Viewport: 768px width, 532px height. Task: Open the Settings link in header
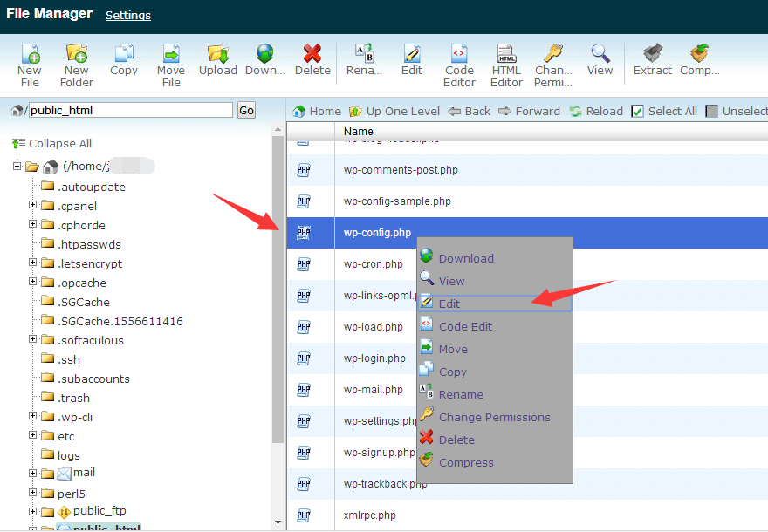[x=128, y=15]
